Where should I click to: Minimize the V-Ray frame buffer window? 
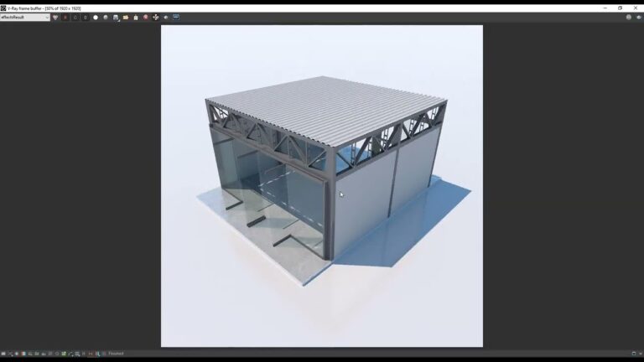[605, 8]
